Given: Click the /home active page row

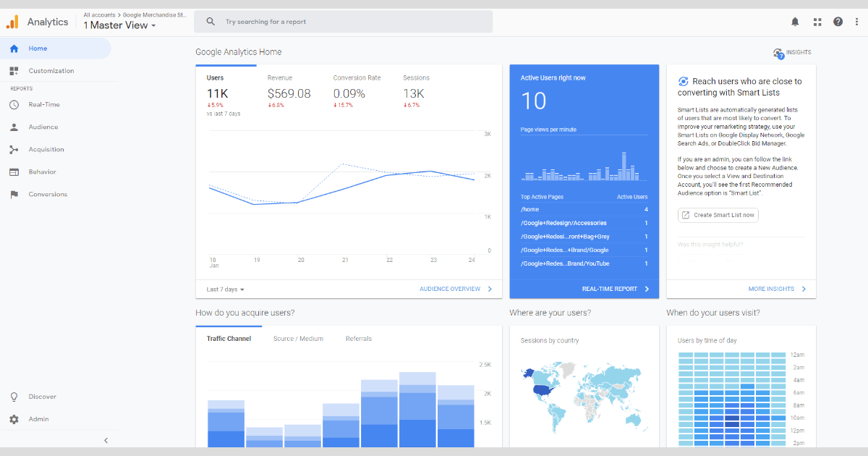Looking at the screenshot, I should point(584,209).
